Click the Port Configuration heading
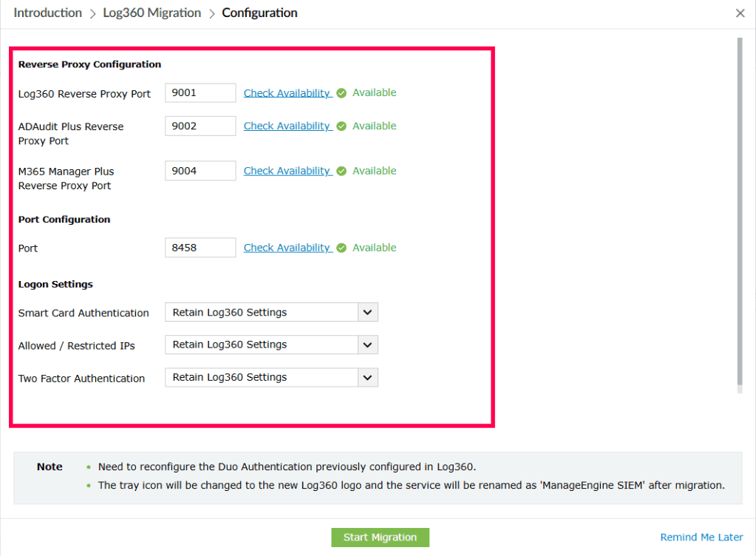 [x=64, y=220]
